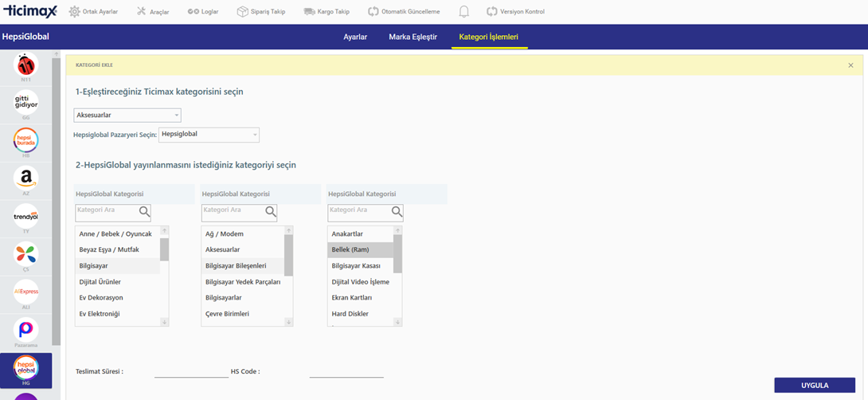
Task: Select Ağ / Modem subcategory
Action: click(x=243, y=233)
